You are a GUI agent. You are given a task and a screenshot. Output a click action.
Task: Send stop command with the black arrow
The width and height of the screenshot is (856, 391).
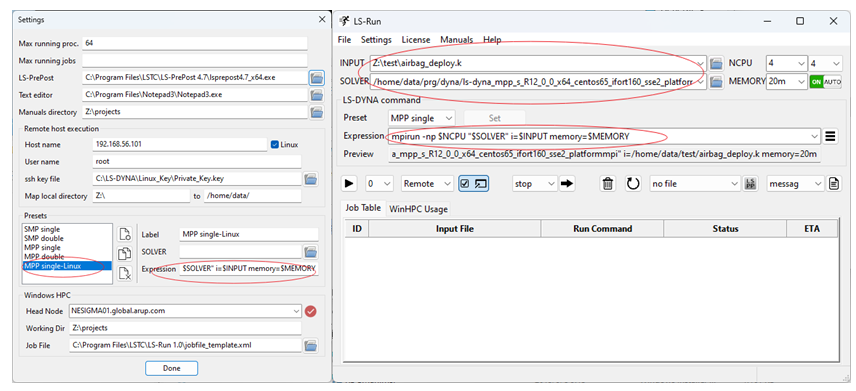coord(568,183)
